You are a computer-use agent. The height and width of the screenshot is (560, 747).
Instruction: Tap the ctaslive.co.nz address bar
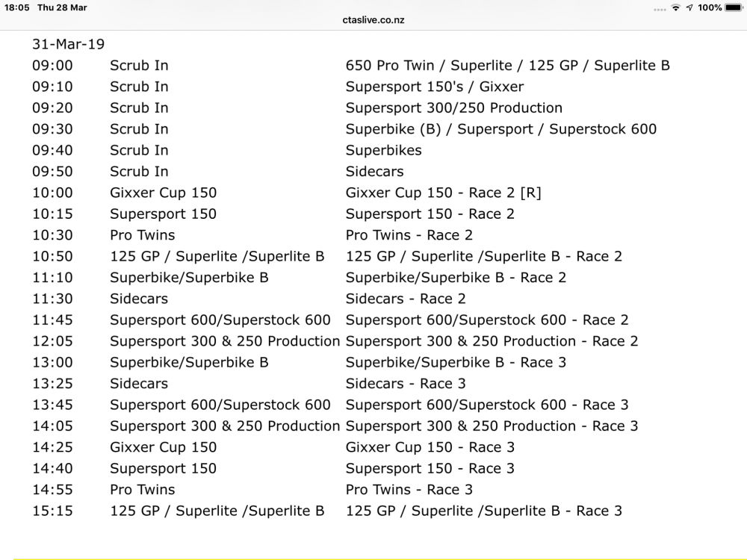tap(373, 20)
